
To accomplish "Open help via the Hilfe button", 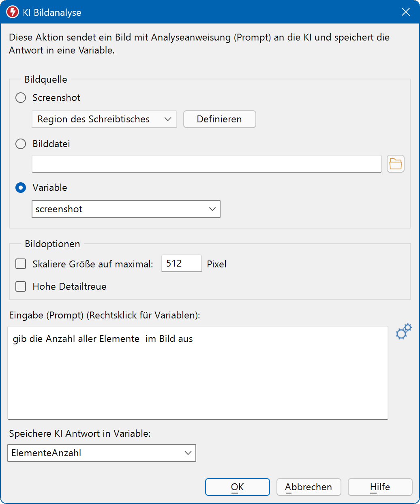I will (x=380, y=487).
